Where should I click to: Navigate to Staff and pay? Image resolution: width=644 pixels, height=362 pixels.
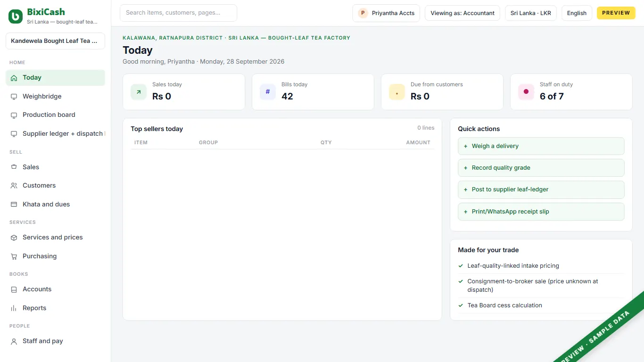click(x=55, y=341)
